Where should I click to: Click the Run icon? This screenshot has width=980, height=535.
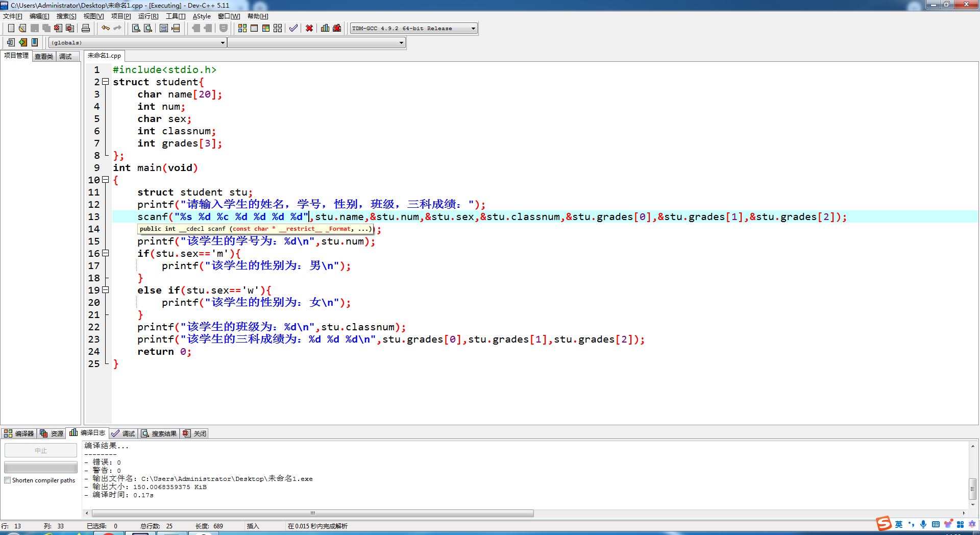click(254, 28)
